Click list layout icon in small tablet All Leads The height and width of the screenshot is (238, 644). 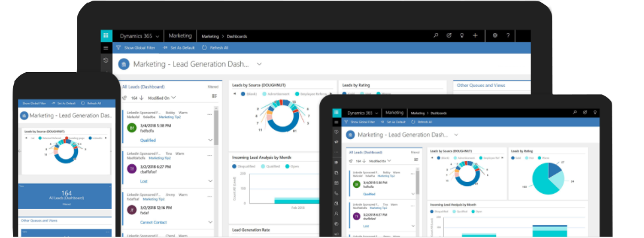click(416, 160)
